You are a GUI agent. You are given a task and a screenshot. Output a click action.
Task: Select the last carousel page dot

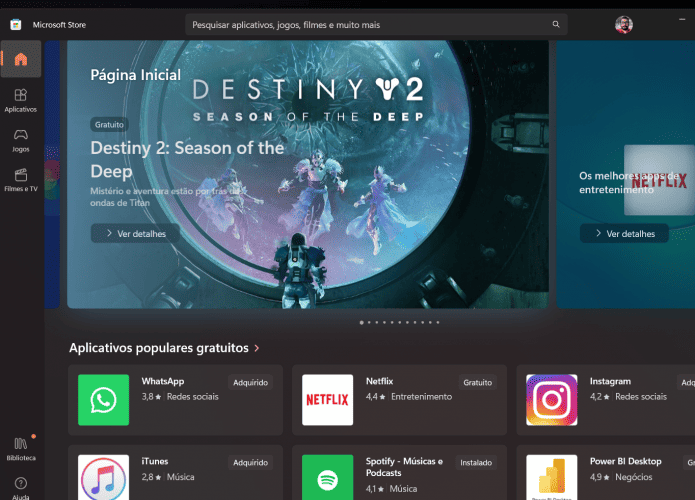point(437,322)
